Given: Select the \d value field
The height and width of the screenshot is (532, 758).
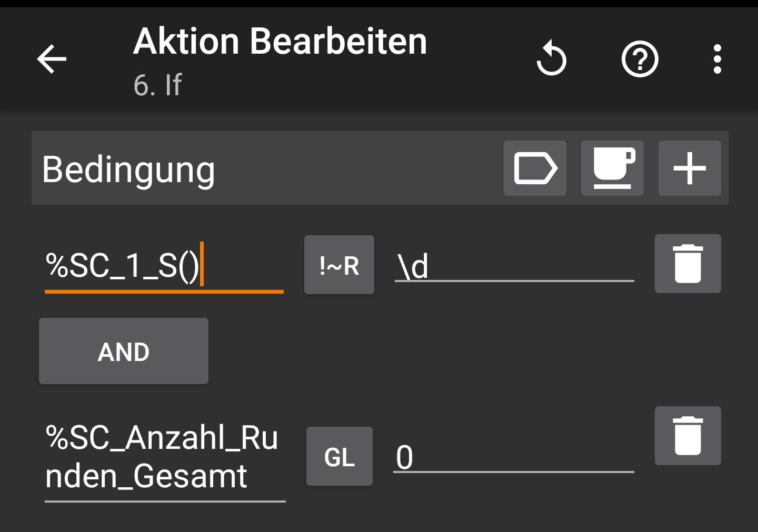Looking at the screenshot, I should pos(514,266).
